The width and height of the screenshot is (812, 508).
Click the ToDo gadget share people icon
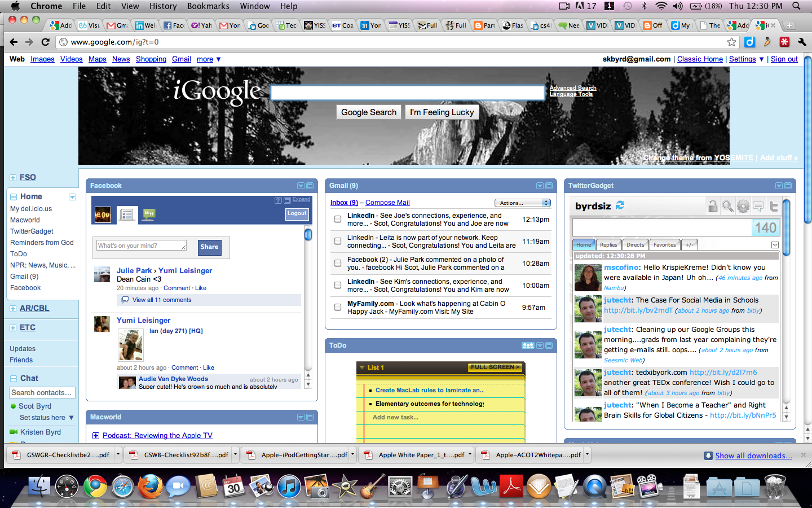pos(528,345)
